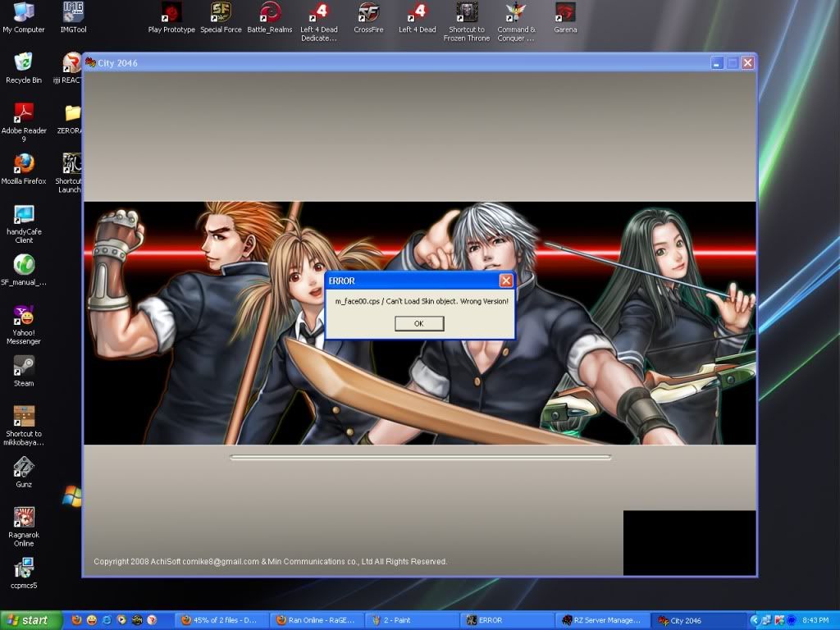Switch to RZ Server Manager in taskbar
840x630 pixels.
pyautogui.click(x=601, y=621)
